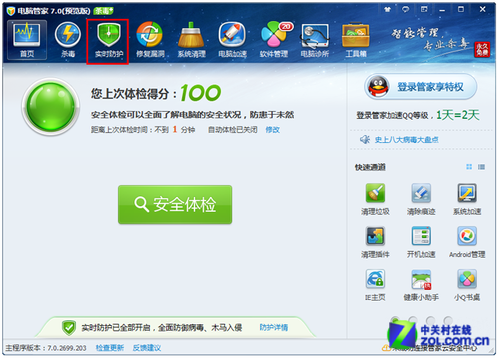Open the title bar menu icon

coord(424,10)
